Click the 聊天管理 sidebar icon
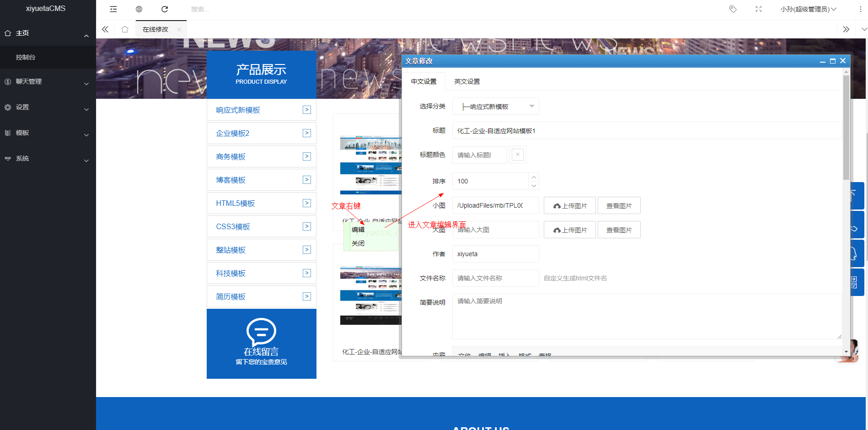Viewport: 868px width, 430px height. pyautogui.click(x=7, y=82)
